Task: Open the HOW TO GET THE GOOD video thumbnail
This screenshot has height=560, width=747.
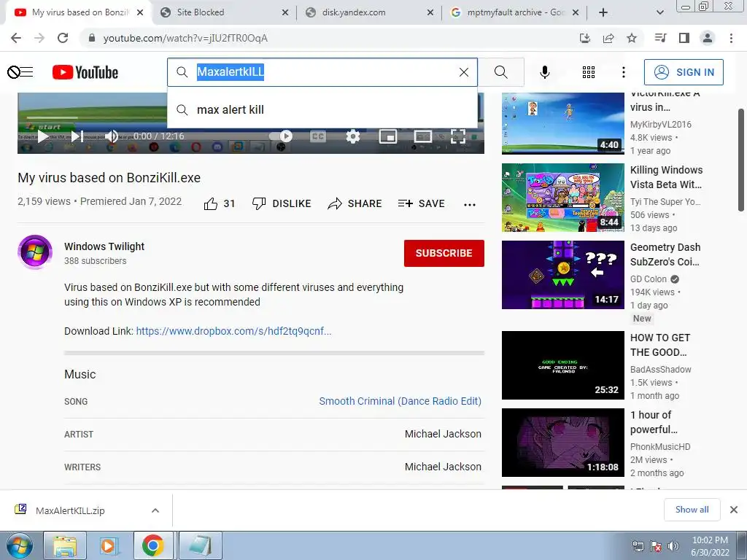Action: click(x=563, y=365)
